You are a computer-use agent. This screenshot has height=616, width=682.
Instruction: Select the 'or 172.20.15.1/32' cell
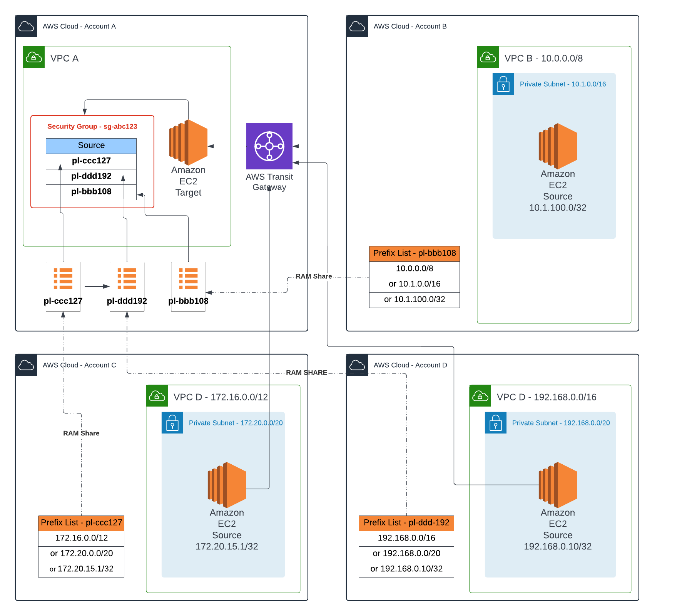point(81,569)
